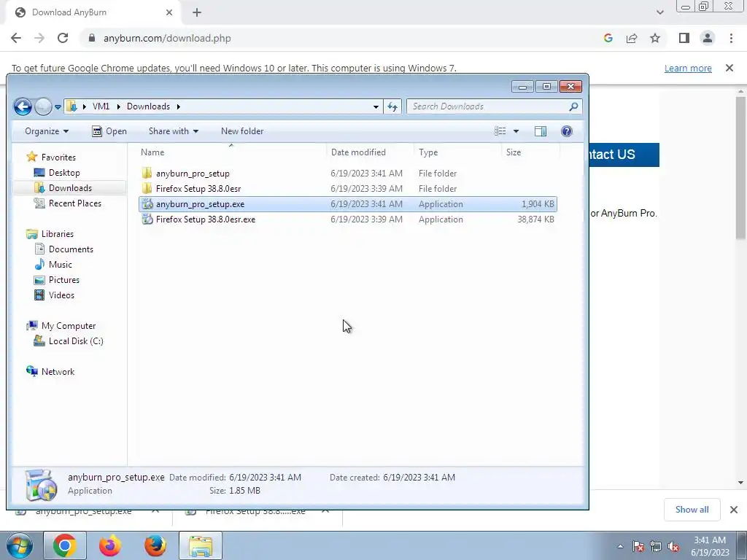The image size is (747, 560).
Task: Select the anyburn_pro_setup.exe application icon
Action: 147,204
